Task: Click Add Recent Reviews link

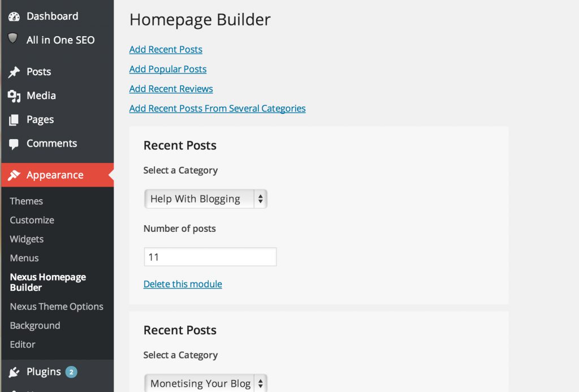Action: coord(171,89)
